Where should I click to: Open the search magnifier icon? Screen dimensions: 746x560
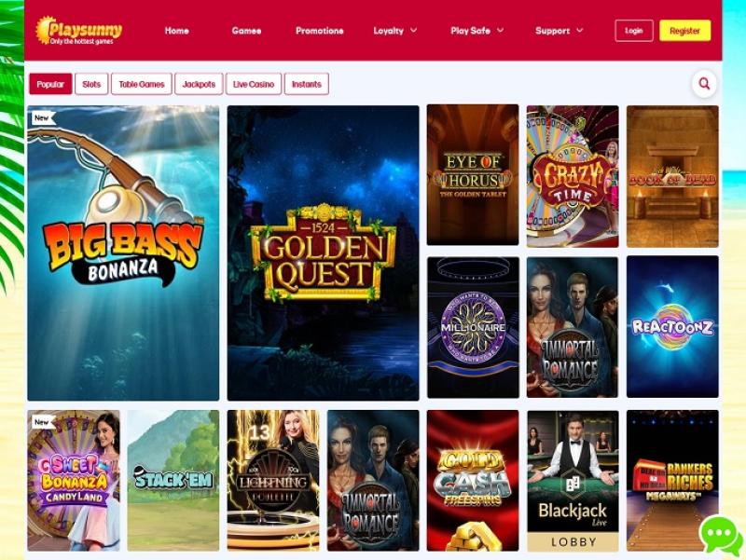click(x=704, y=84)
